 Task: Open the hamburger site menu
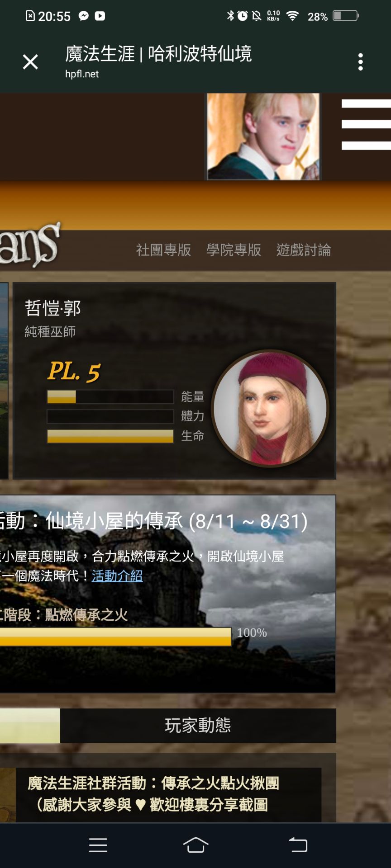tap(366, 125)
